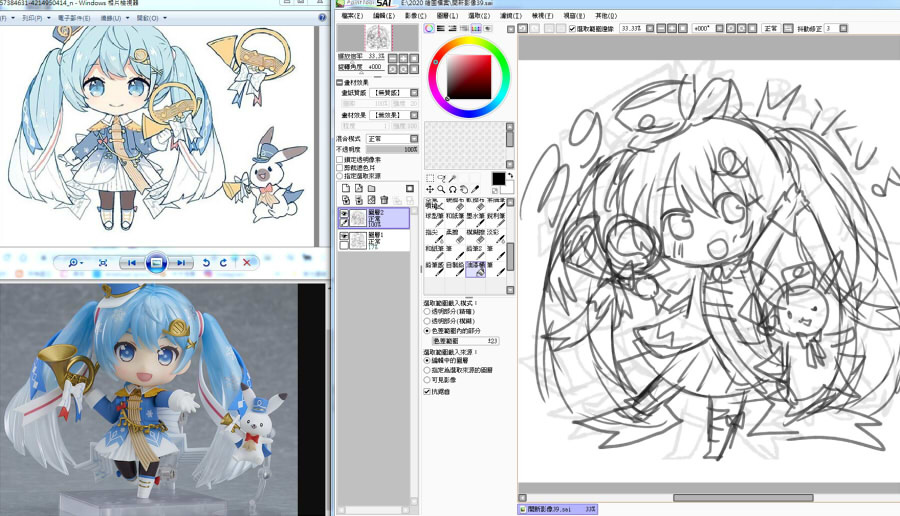Show the RGB slider panel icon

coord(441,28)
